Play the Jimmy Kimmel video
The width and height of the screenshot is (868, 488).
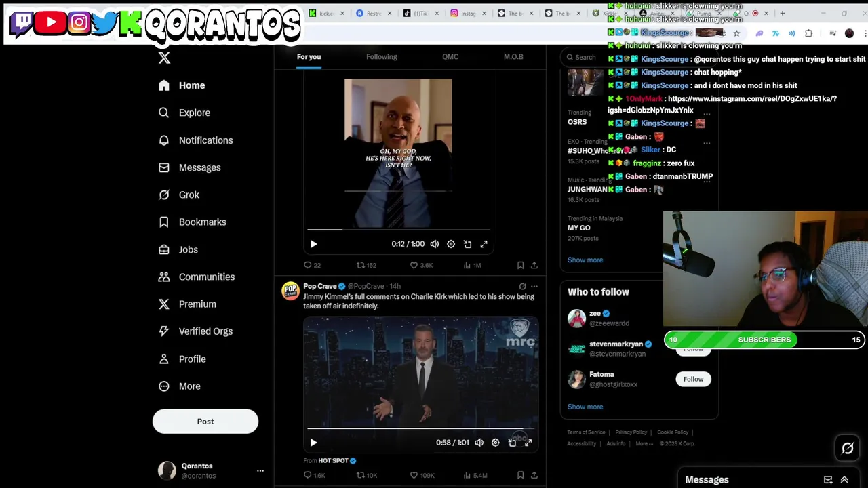(x=313, y=443)
